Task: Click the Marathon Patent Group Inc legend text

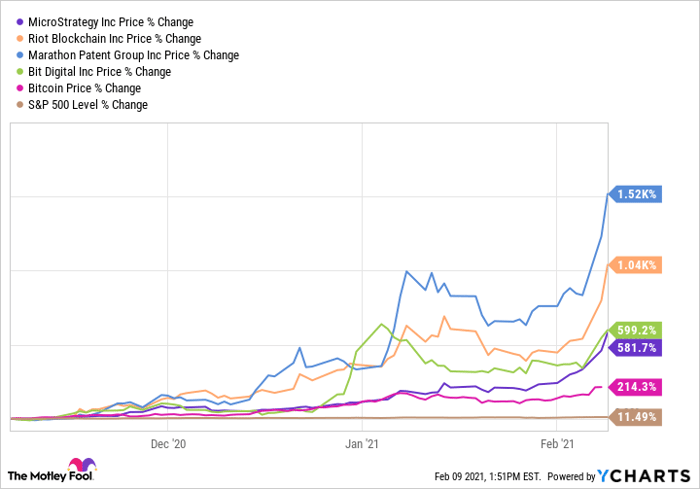Action: click(x=132, y=55)
